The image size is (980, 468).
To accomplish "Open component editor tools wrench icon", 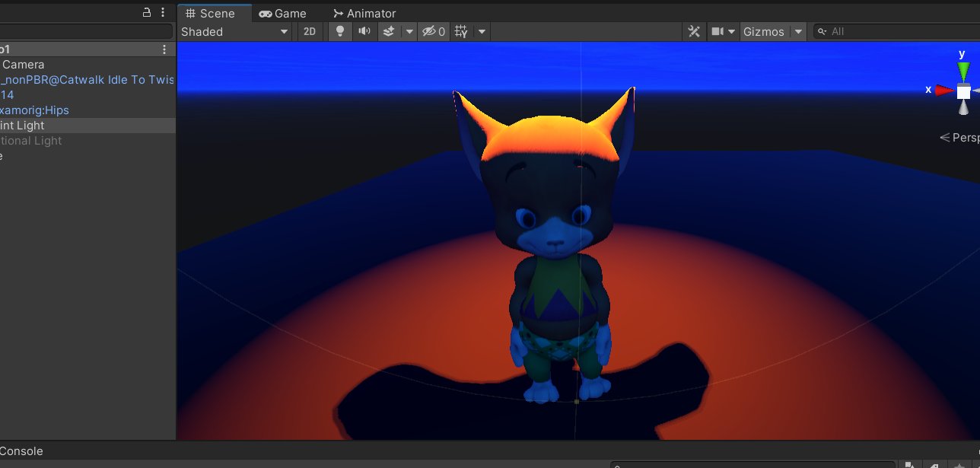I will pyautogui.click(x=694, y=31).
